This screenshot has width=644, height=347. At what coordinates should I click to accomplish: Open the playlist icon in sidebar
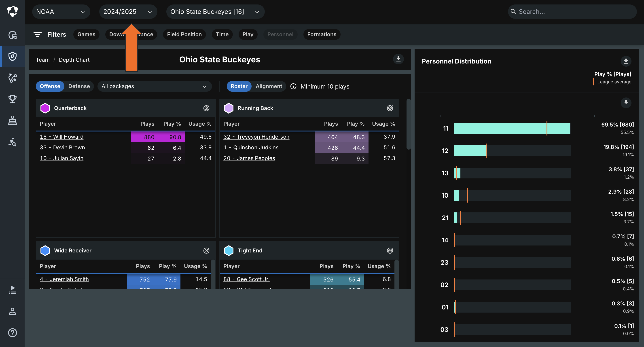pyautogui.click(x=12, y=290)
